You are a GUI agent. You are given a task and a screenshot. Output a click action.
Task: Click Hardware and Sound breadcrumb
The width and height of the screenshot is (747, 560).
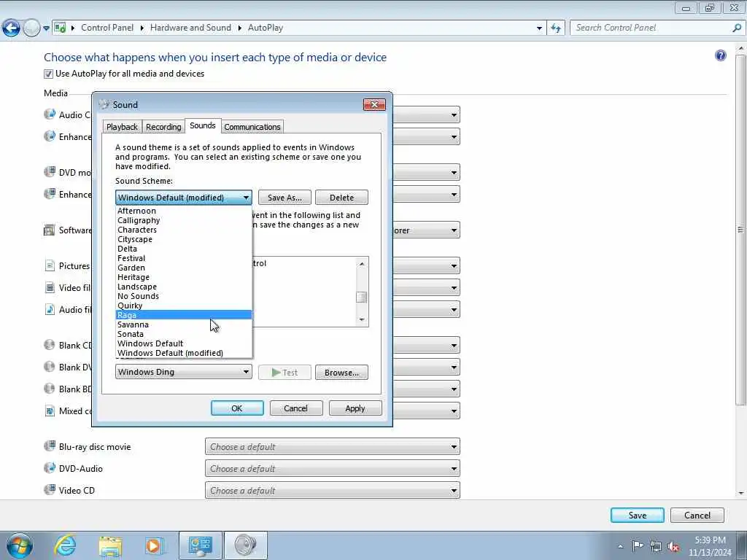click(x=190, y=28)
